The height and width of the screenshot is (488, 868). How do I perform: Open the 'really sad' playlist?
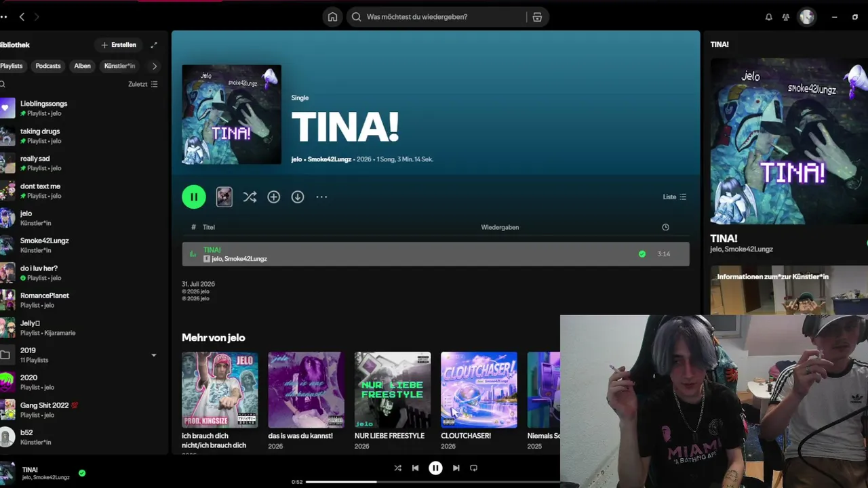[x=81, y=163]
